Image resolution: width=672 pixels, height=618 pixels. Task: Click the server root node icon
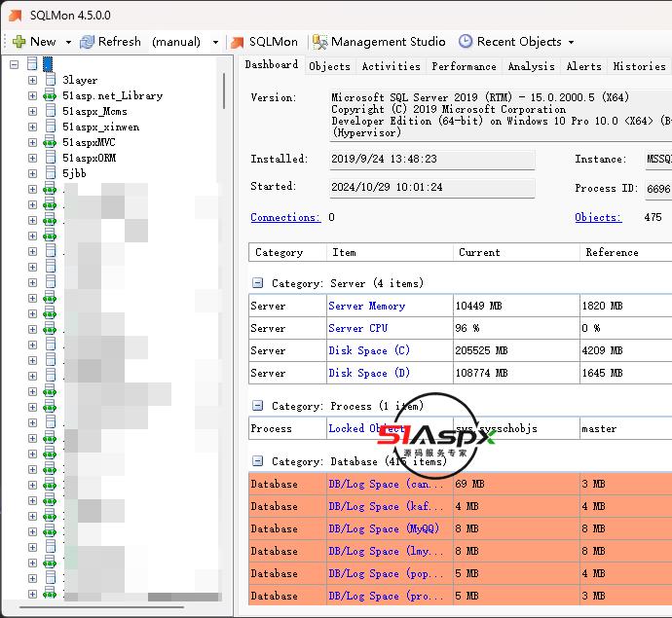tap(33, 64)
